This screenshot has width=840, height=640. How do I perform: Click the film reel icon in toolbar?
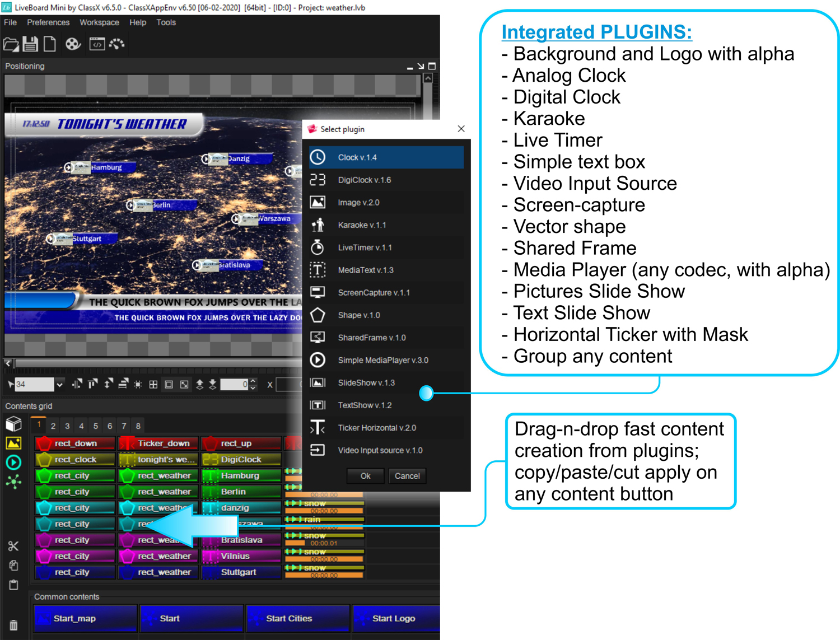[73, 44]
